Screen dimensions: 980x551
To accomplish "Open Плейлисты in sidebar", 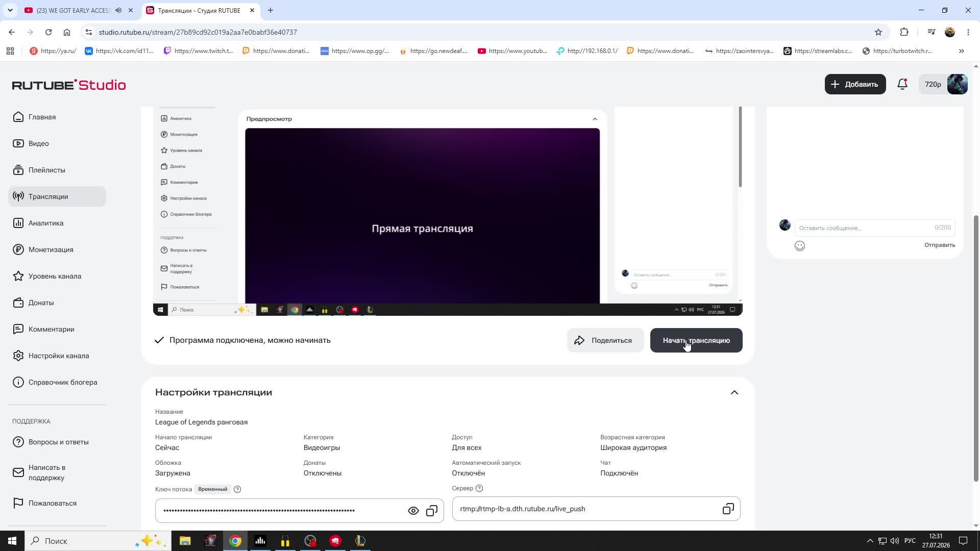I will [x=57, y=170].
